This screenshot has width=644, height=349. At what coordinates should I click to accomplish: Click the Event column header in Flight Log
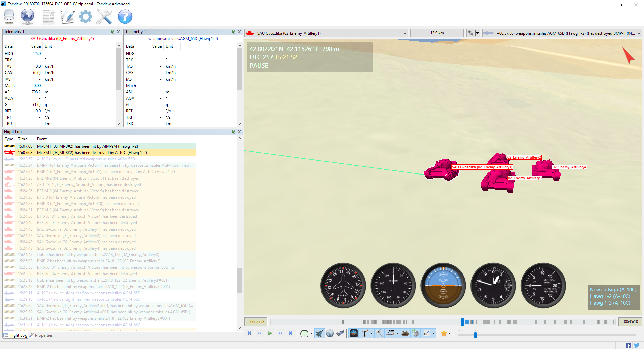(115, 139)
